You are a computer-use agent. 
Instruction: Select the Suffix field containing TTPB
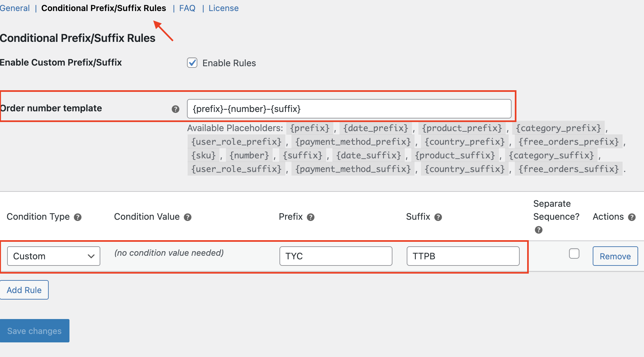click(463, 256)
